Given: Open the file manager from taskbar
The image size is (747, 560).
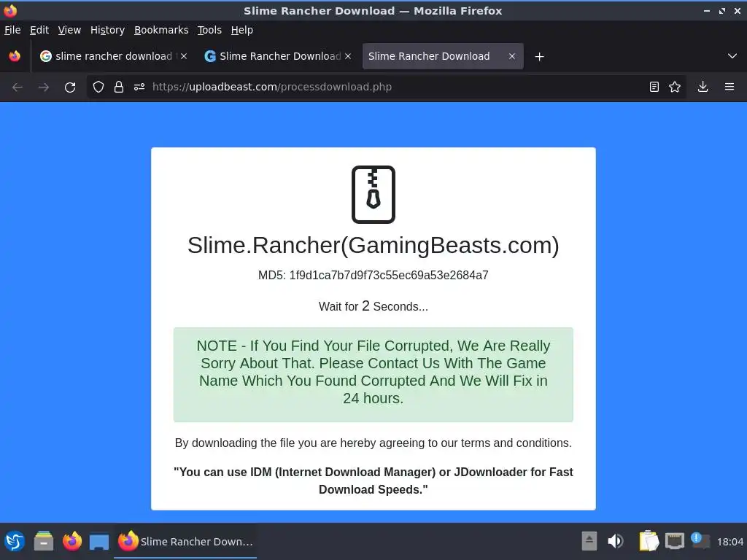Looking at the screenshot, I should [x=44, y=542].
